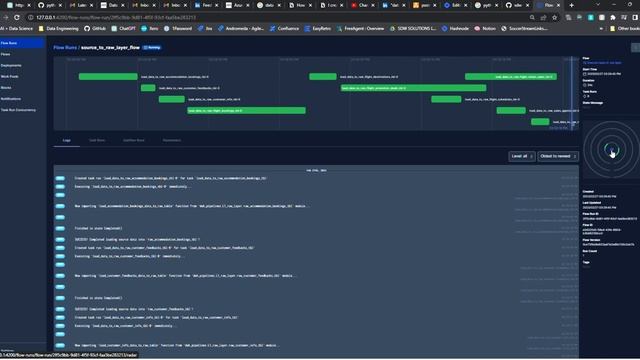Open the Confluence bookmark
The height and width of the screenshot is (360, 640).
tap(284, 29)
